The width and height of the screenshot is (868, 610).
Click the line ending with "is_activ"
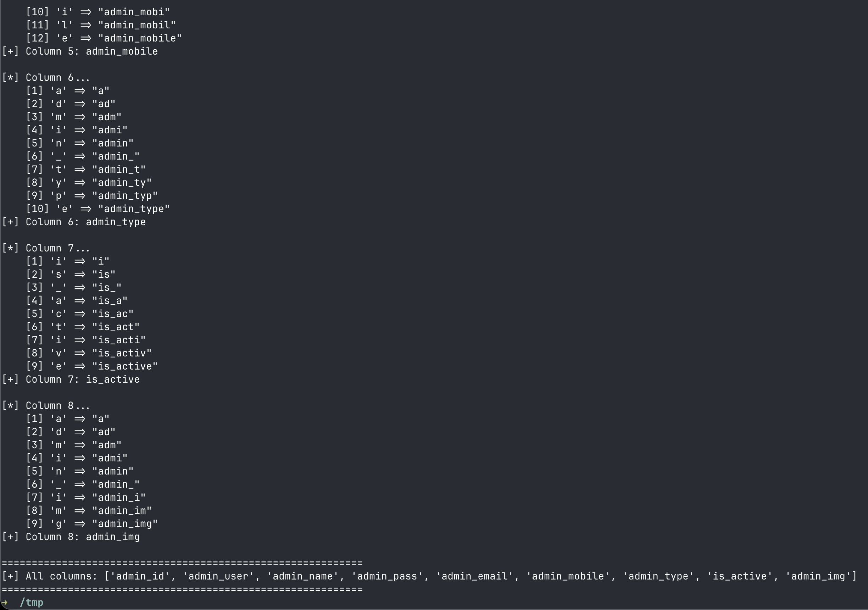click(88, 353)
